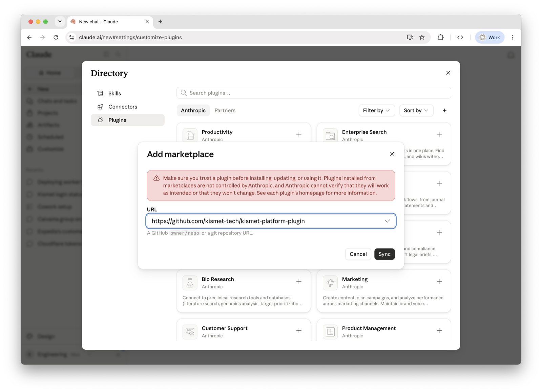Click the marketplace URL input field

(271, 221)
